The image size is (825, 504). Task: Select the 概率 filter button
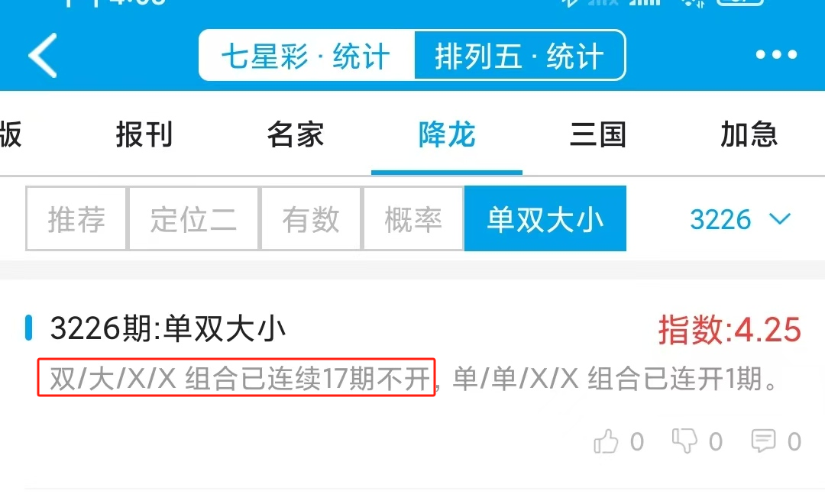click(413, 218)
